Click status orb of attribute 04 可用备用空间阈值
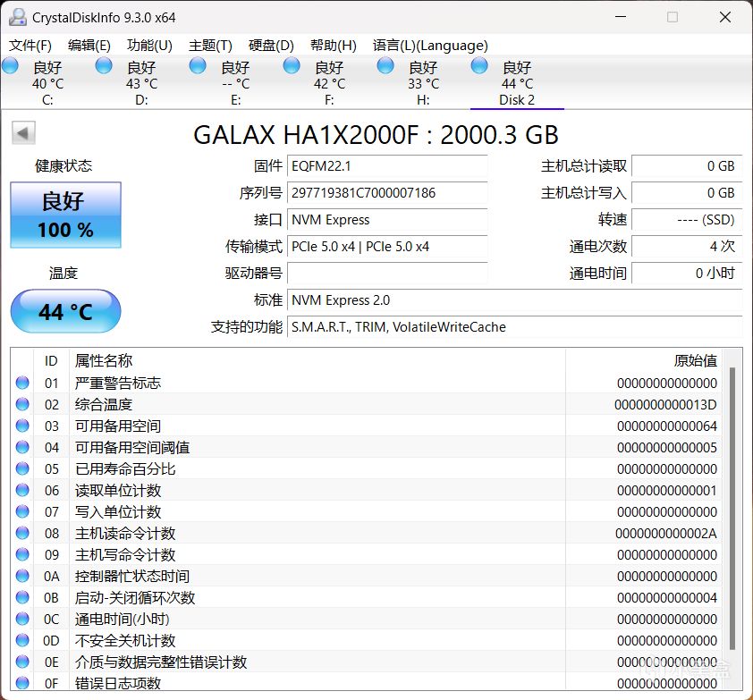 pyautogui.click(x=22, y=447)
